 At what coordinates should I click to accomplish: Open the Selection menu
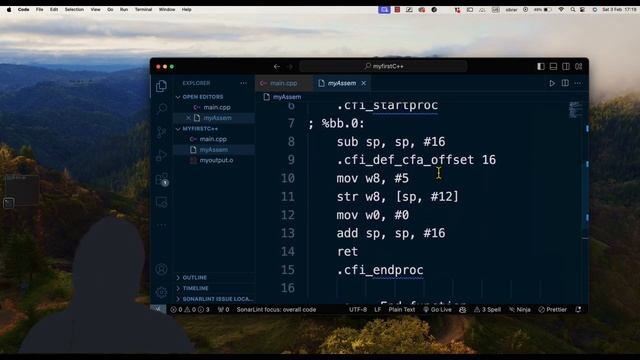pos(74,9)
